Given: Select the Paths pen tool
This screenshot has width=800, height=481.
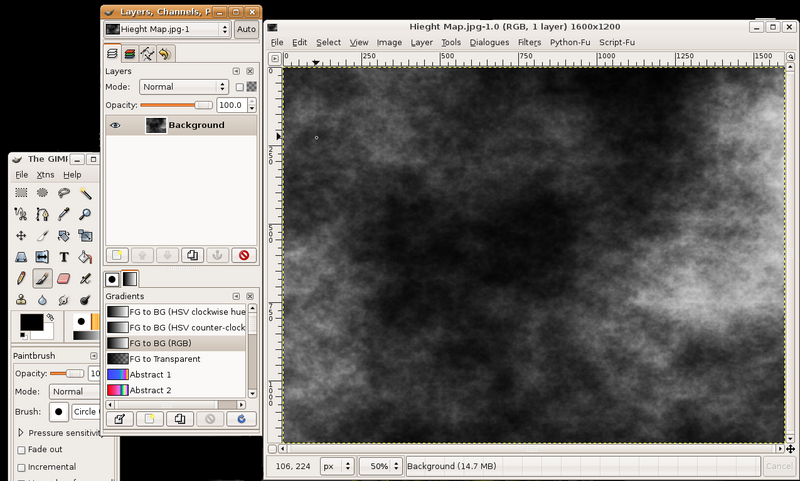Looking at the screenshot, I should coord(42,214).
